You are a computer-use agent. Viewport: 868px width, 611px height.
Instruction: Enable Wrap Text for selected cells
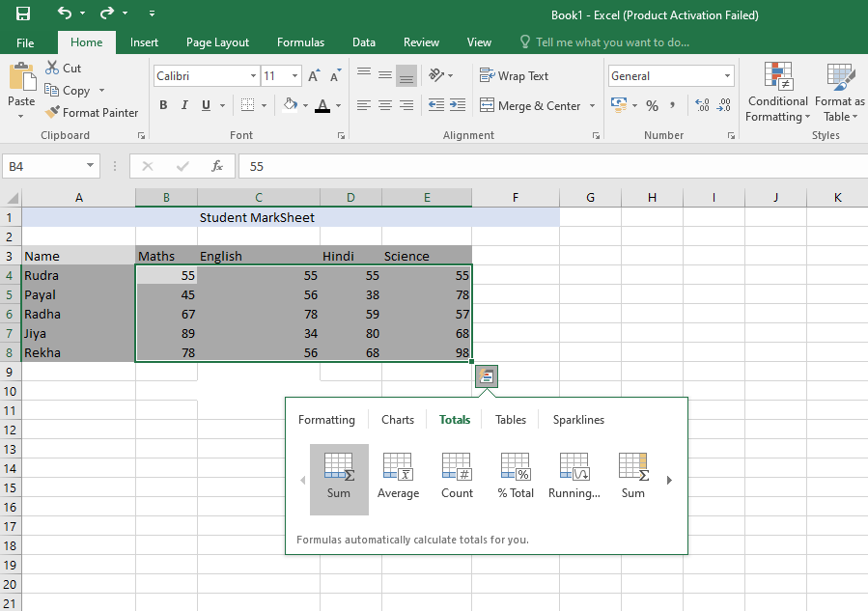click(x=515, y=76)
